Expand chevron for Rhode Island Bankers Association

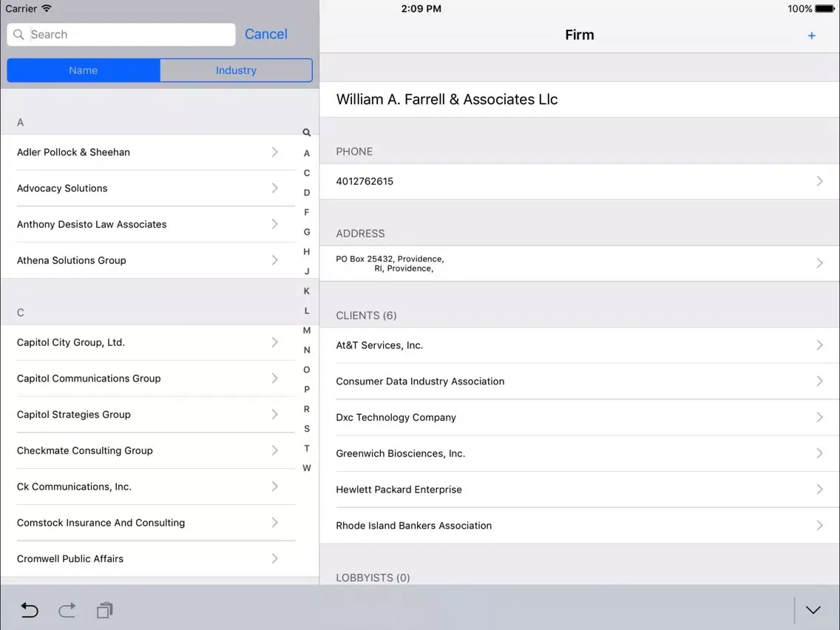(x=819, y=526)
